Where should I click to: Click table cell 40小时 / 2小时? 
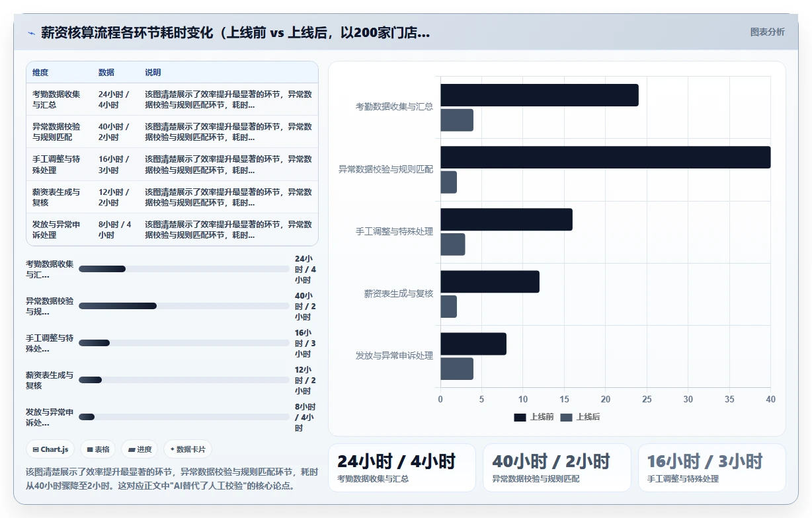[x=114, y=131]
